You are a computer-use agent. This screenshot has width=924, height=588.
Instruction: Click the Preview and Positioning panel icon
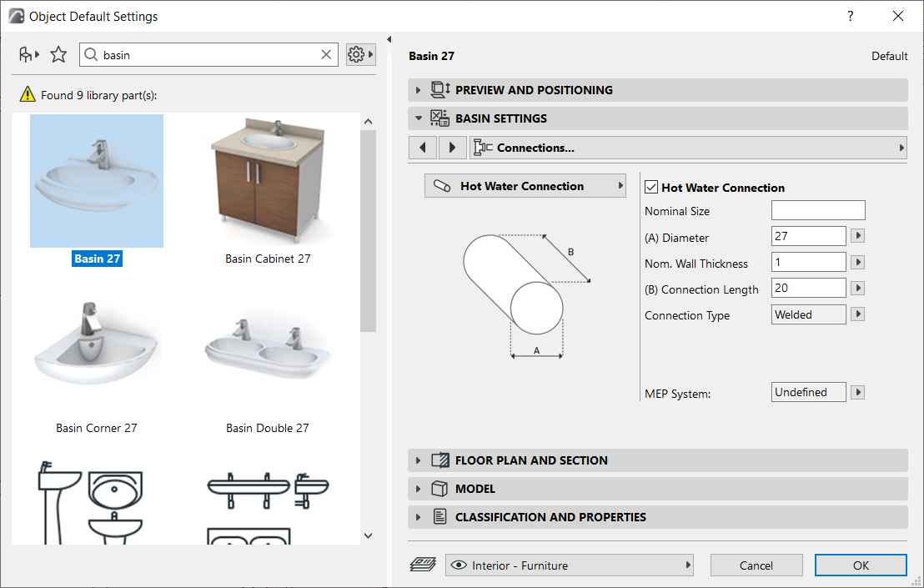[440, 89]
